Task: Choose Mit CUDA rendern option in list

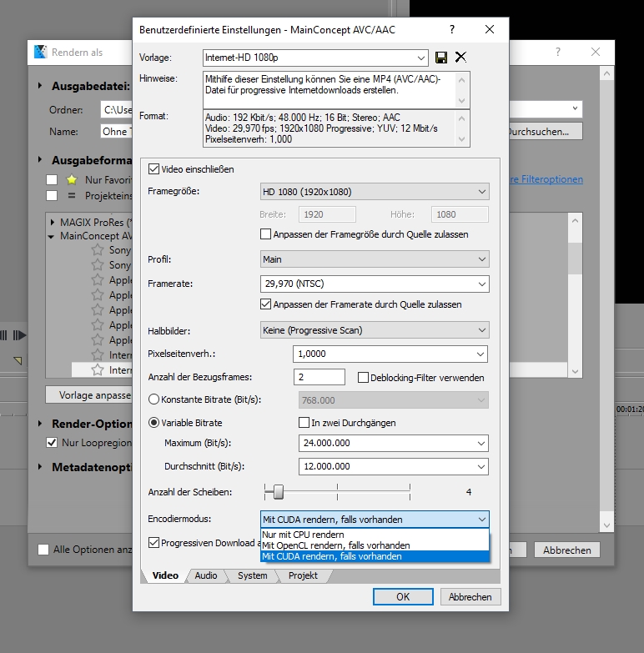Action: tap(375, 556)
